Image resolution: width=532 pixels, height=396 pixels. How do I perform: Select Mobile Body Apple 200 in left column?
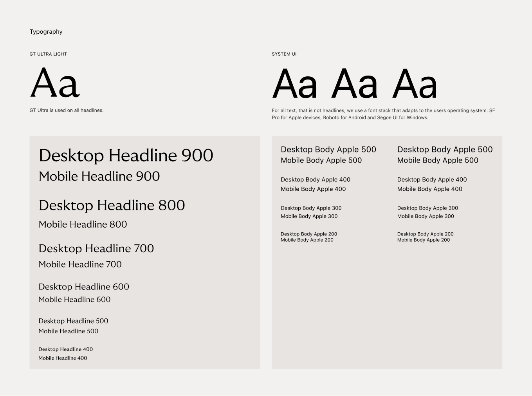pos(307,240)
